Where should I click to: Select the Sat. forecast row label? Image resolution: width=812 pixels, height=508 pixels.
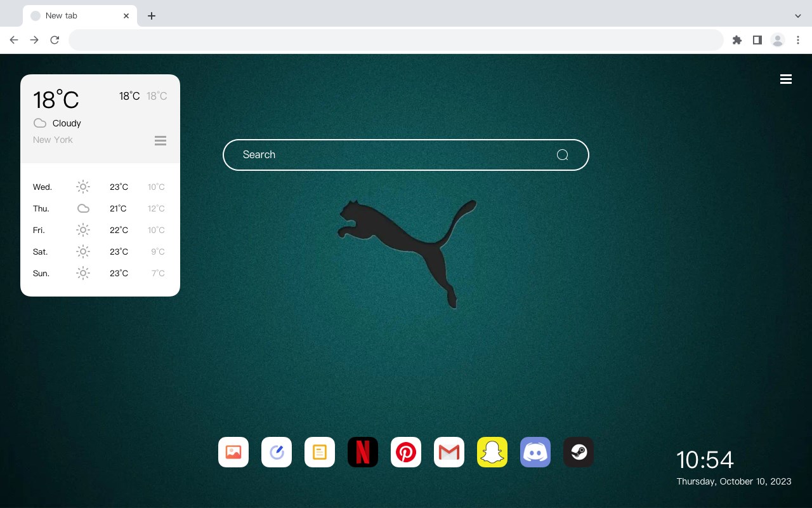pos(41,252)
